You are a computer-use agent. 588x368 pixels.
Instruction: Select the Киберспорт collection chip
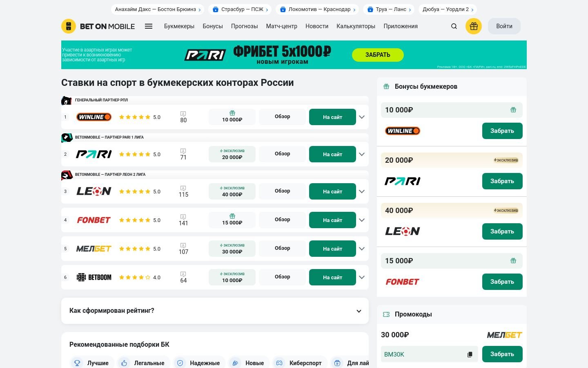[300, 363]
